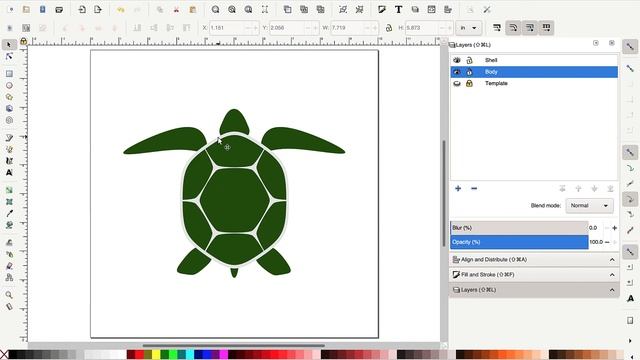Paste from clipboard icon
Viewport: 640px width, 360px height.
click(x=193, y=9)
